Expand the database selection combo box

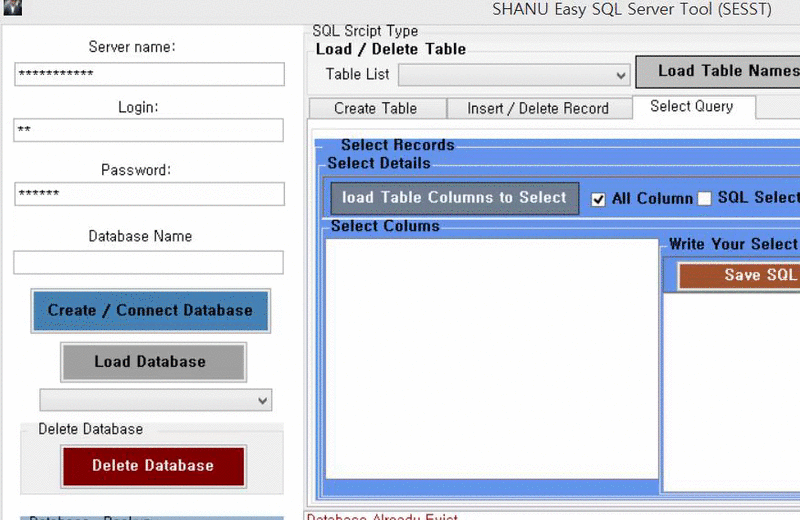(156, 400)
